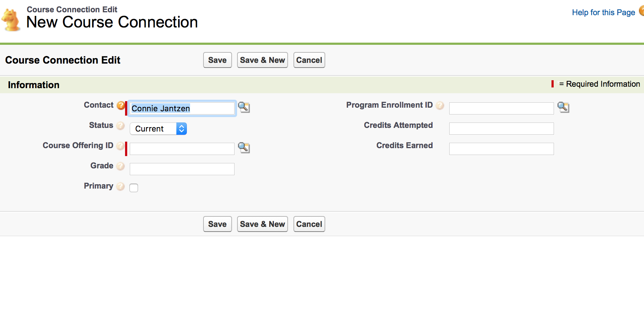Image resolution: width=644 pixels, height=323 pixels.
Task: Click the Status field help icon
Action: pyautogui.click(x=121, y=125)
